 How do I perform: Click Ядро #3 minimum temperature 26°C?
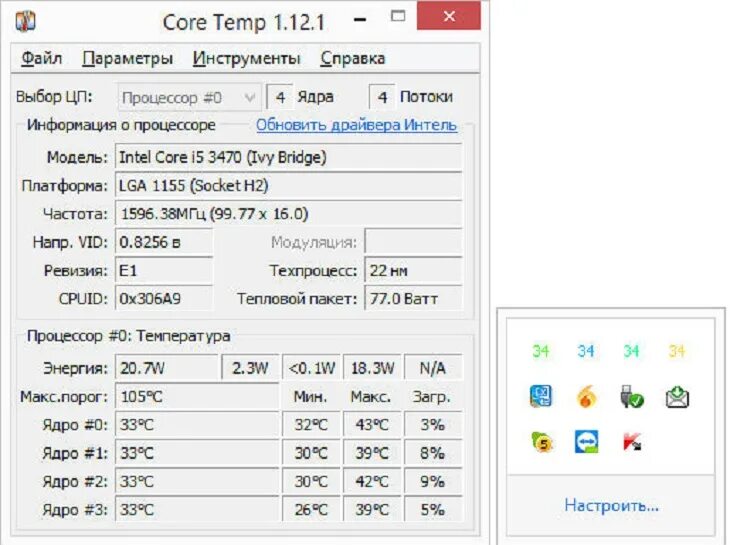pyautogui.click(x=311, y=510)
